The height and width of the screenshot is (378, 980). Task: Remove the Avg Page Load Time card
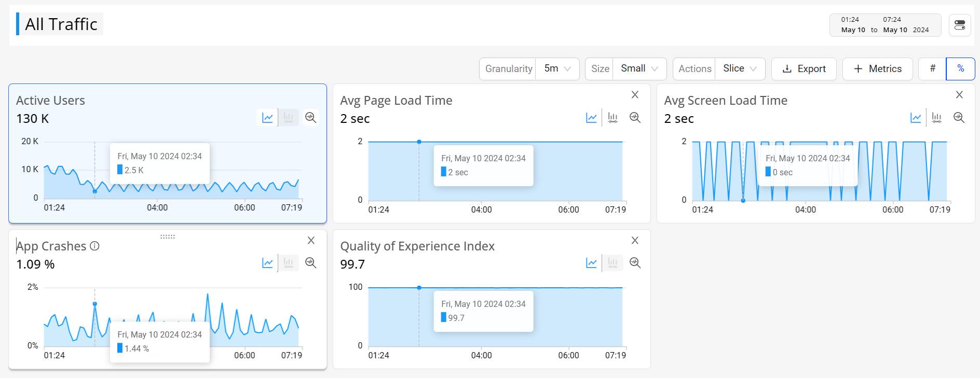634,95
